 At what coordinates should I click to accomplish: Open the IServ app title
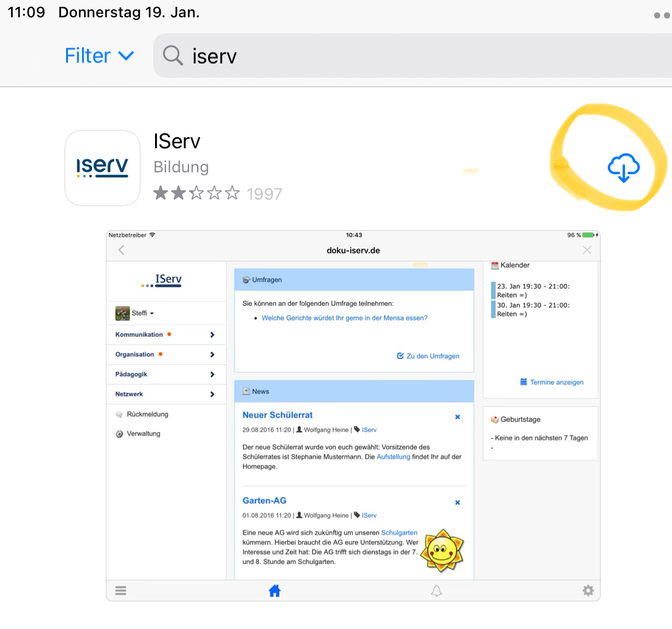coord(177,141)
